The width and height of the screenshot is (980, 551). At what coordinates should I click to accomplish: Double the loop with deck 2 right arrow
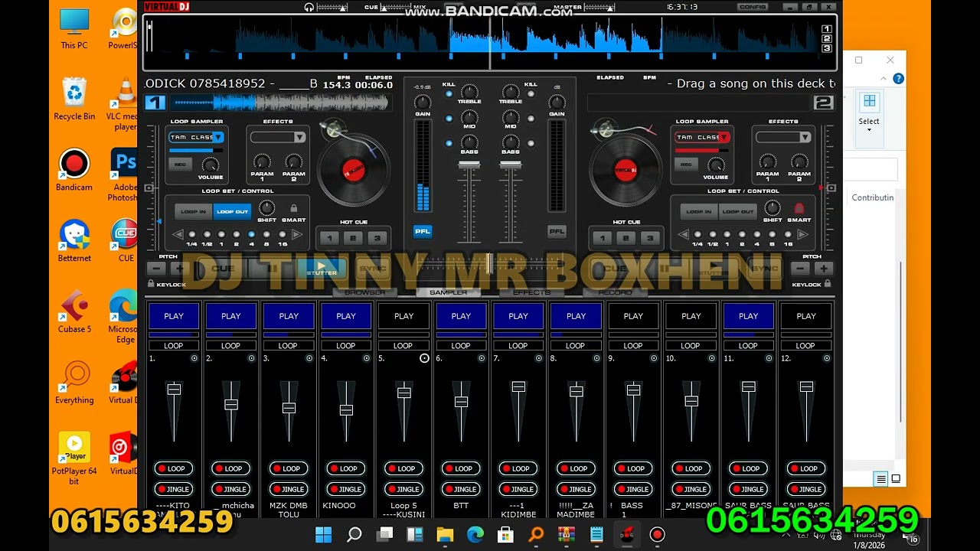pyautogui.click(x=803, y=234)
